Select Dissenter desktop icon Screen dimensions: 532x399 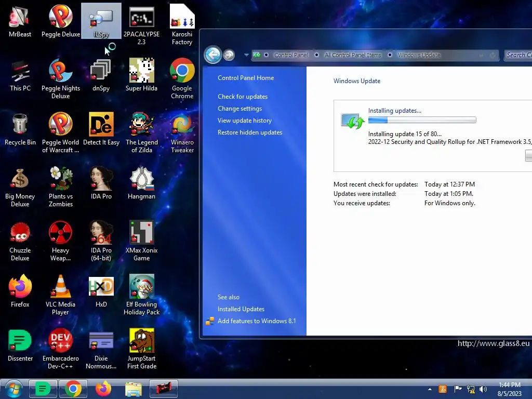(20, 345)
